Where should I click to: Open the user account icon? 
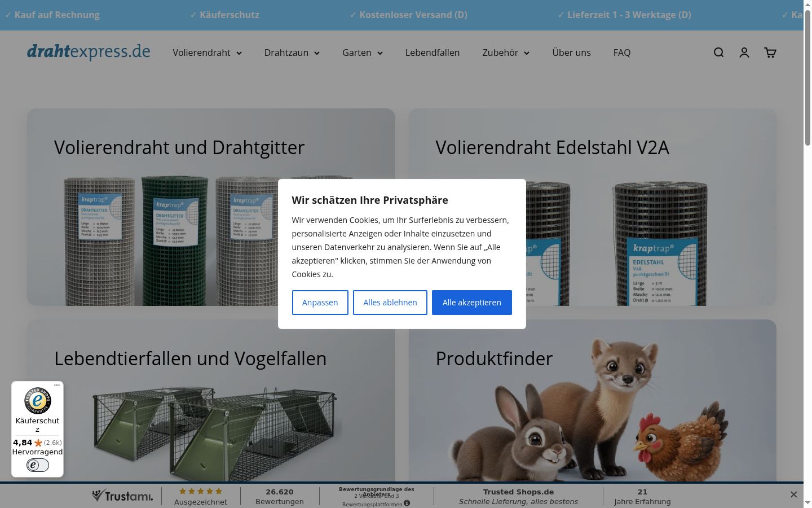(744, 52)
